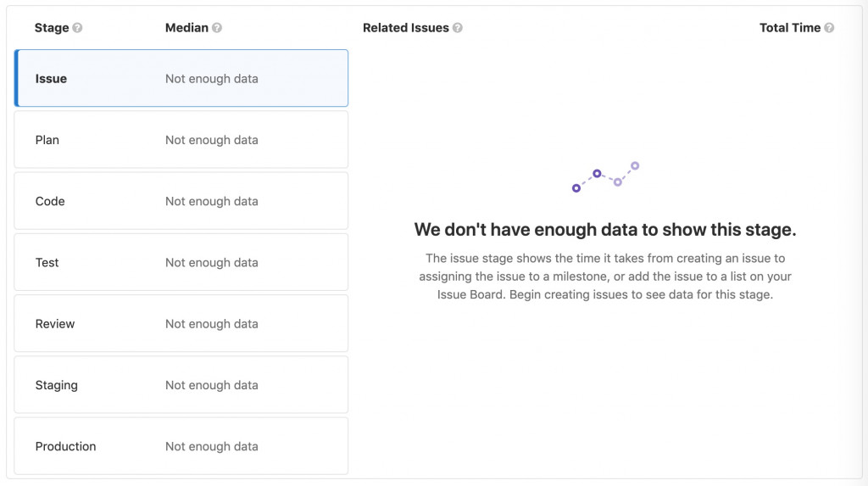Select the Plan stage

pos(181,140)
